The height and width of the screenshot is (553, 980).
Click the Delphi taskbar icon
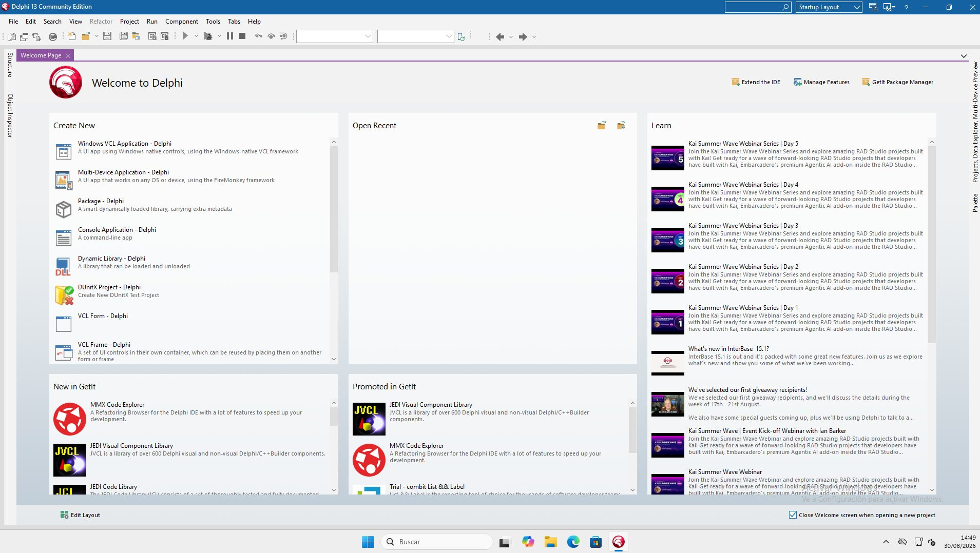[x=619, y=542]
